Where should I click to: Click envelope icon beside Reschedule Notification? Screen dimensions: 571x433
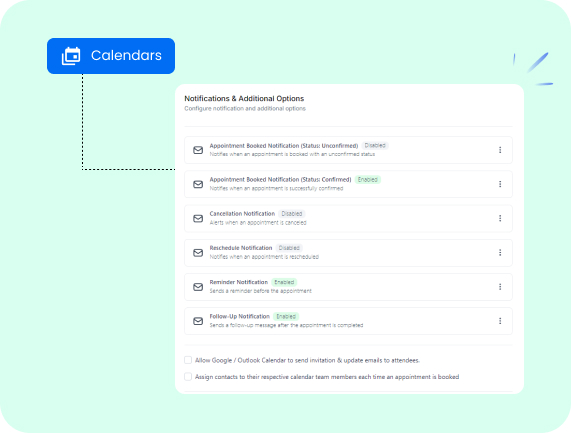tap(198, 252)
